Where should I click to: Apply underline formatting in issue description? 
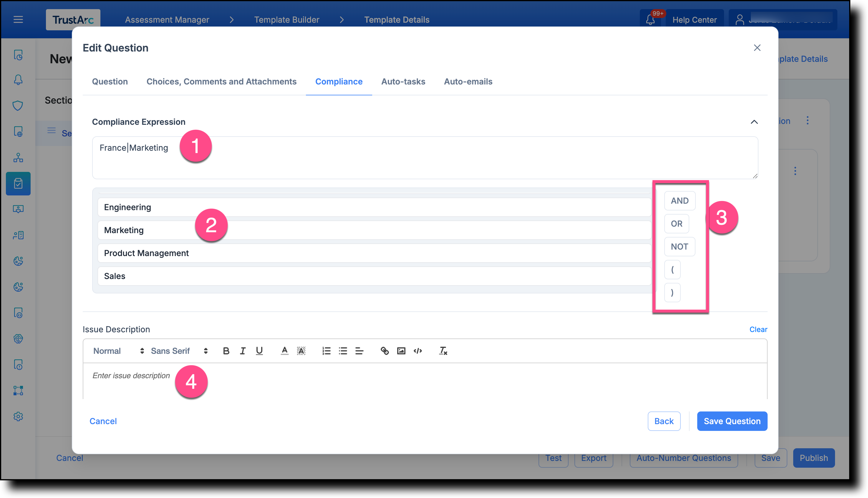(x=259, y=351)
